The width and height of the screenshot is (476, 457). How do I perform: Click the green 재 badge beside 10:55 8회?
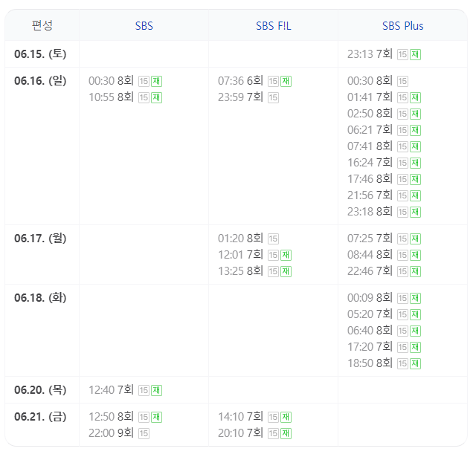coord(157,98)
